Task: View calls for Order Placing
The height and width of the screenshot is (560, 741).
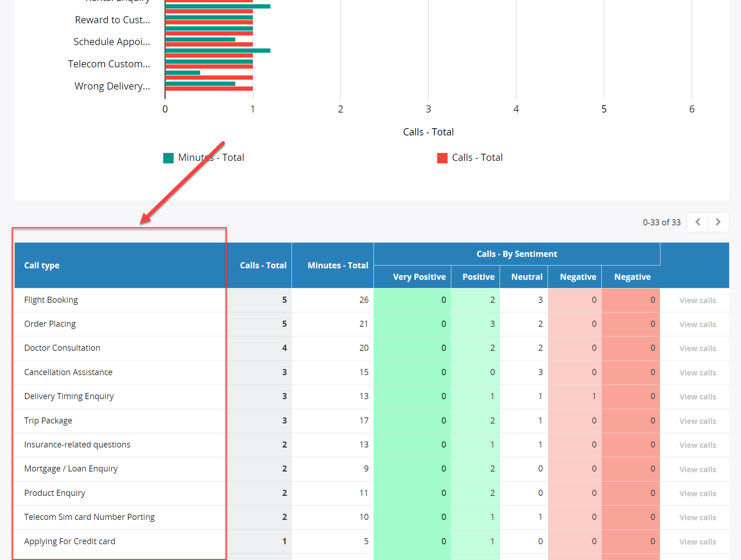Action: pos(698,324)
